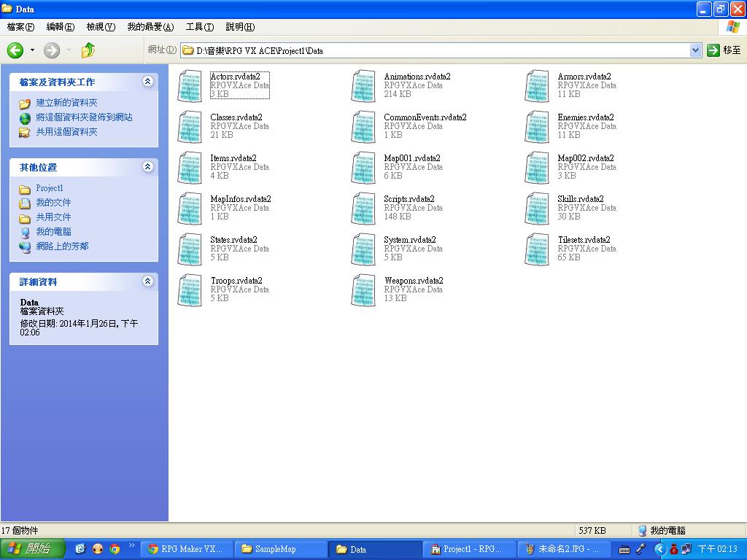Viewport: 747px width, 560px height.
Task: Select the Armors.rvdata2 file icon
Action: click(x=537, y=86)
